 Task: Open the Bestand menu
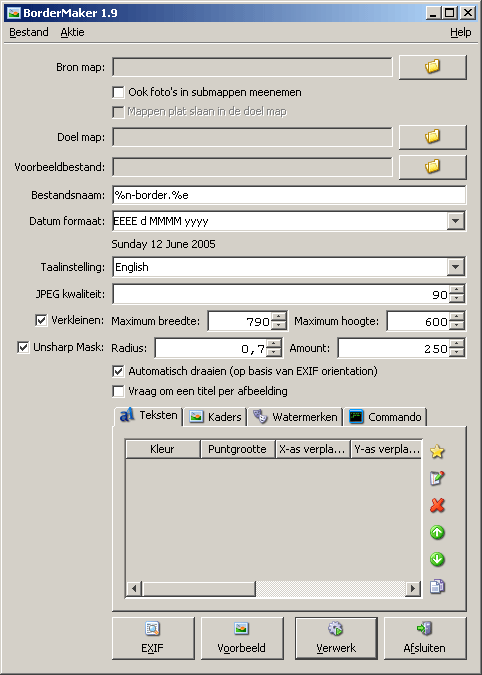(28, 32)
